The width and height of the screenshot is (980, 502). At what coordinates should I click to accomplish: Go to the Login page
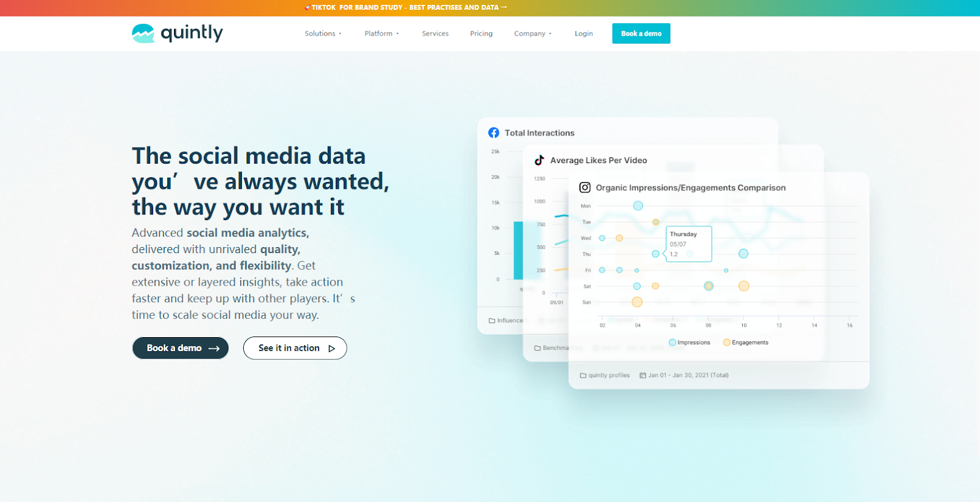(584, 34)
